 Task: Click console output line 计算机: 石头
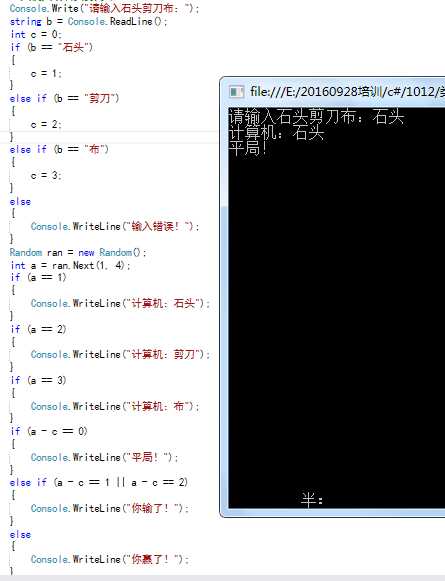[276, 133]
